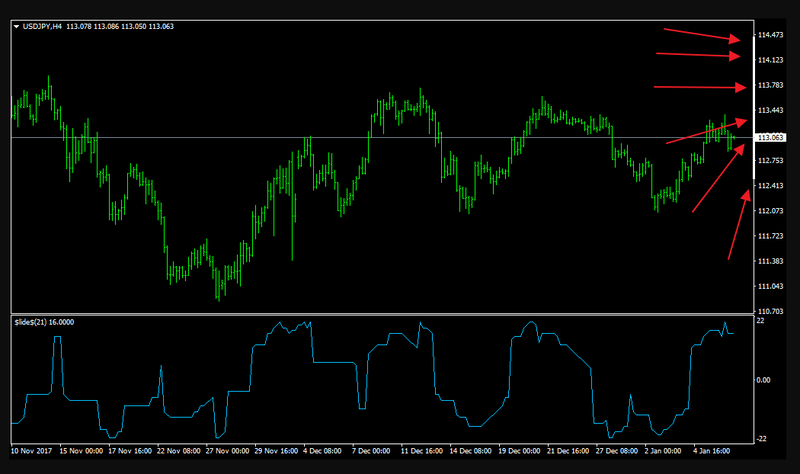Select the 4 Jan 16:00 time label
Viewport: 800px width, 474px height.
point(711,451)
